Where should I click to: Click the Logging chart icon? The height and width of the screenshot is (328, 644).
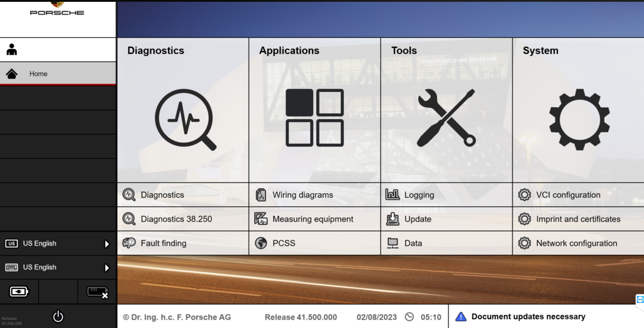[x=392, y=195]
